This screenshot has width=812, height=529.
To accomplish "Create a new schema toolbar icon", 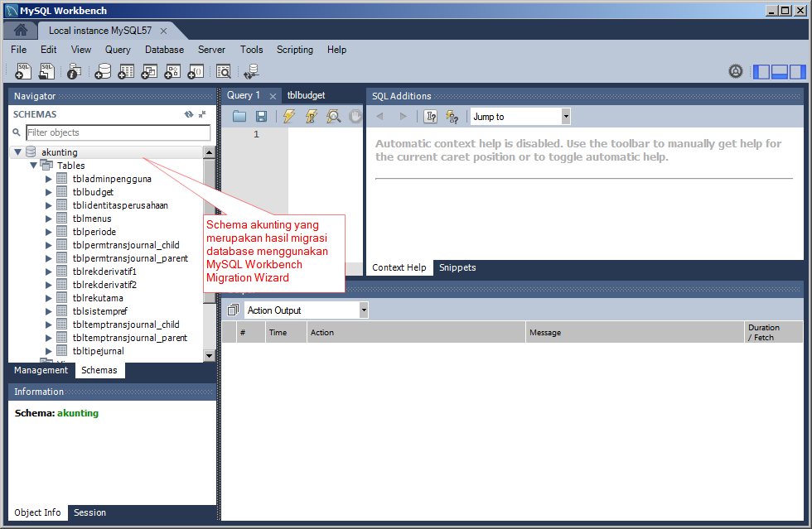I will pos(103,71).
